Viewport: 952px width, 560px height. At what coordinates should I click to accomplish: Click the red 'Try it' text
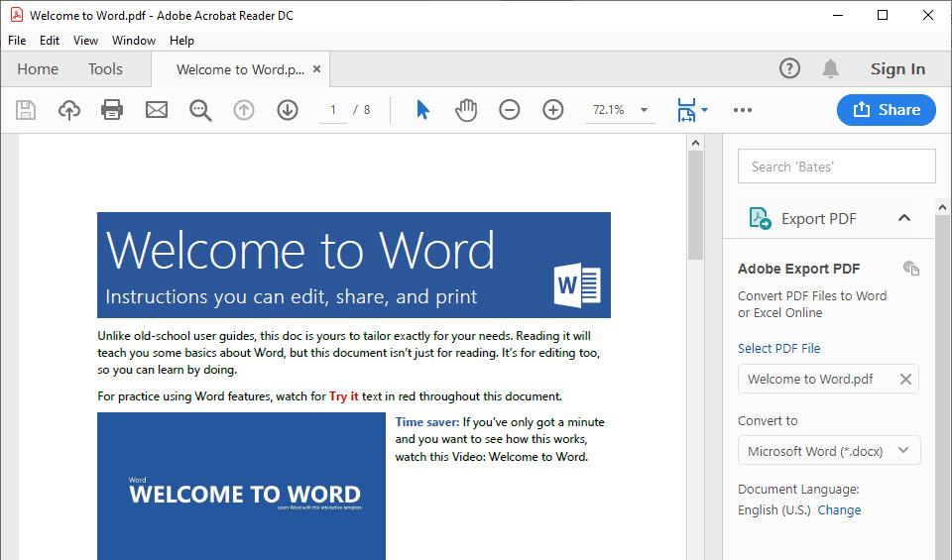[344, 396]
